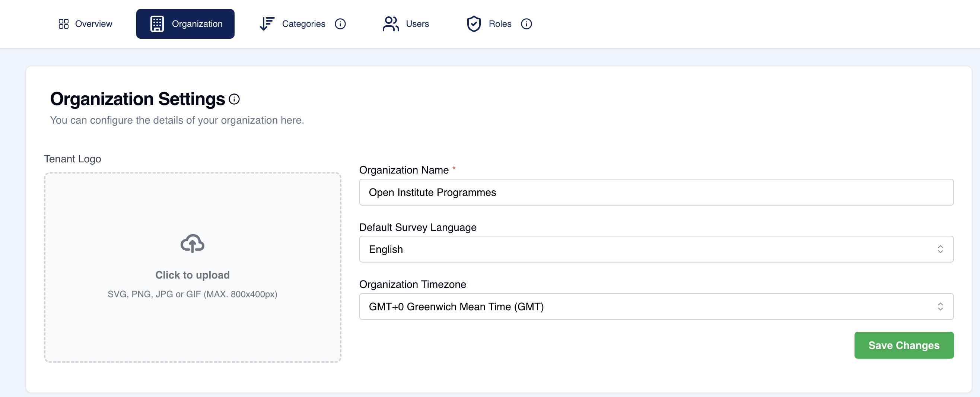Click the Organization building icon

157,24
